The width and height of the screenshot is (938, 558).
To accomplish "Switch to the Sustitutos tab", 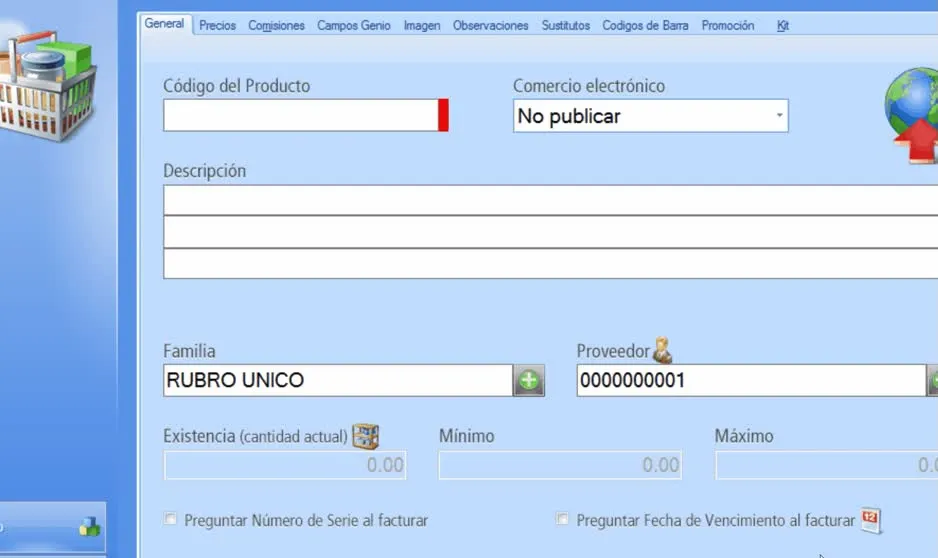I will (566, 26).
